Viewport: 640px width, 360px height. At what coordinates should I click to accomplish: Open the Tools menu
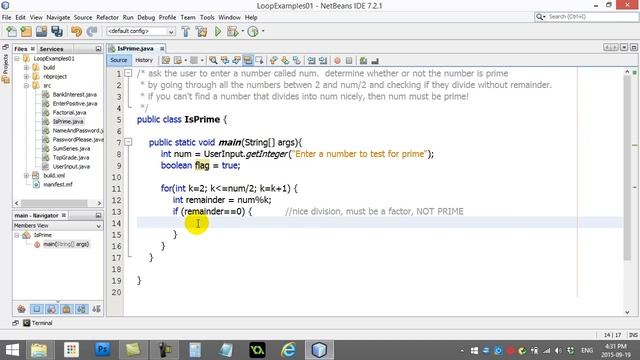pyautogui.click(x=207, y=17)
